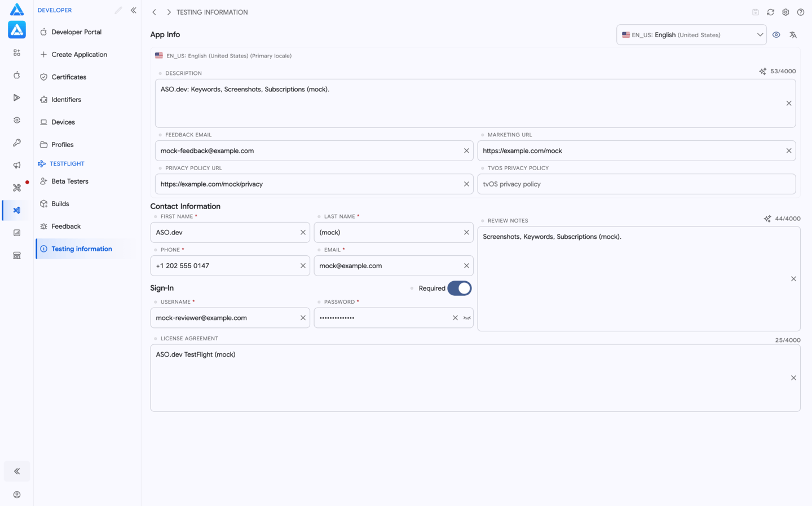The image size is (812, 506).
Task: Open the help question mark icon
Action: tap(801, 12)
